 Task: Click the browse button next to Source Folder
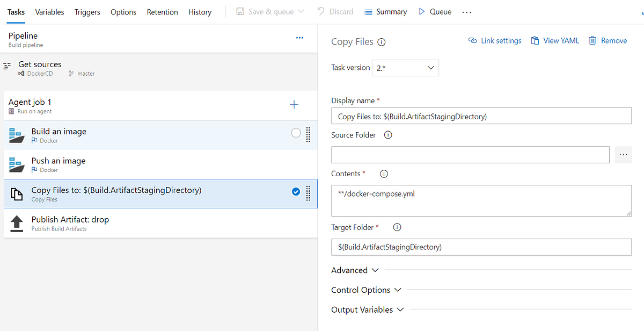click(x=623, y=155)
